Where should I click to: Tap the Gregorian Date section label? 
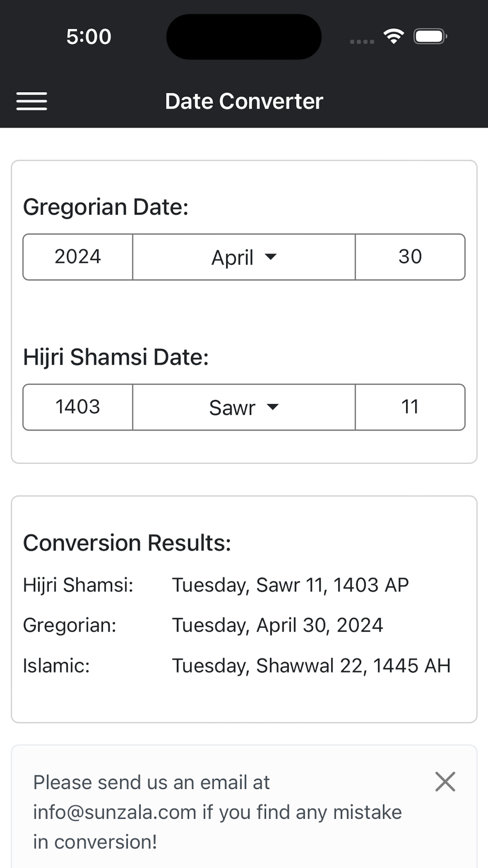(x=106, y=207)
